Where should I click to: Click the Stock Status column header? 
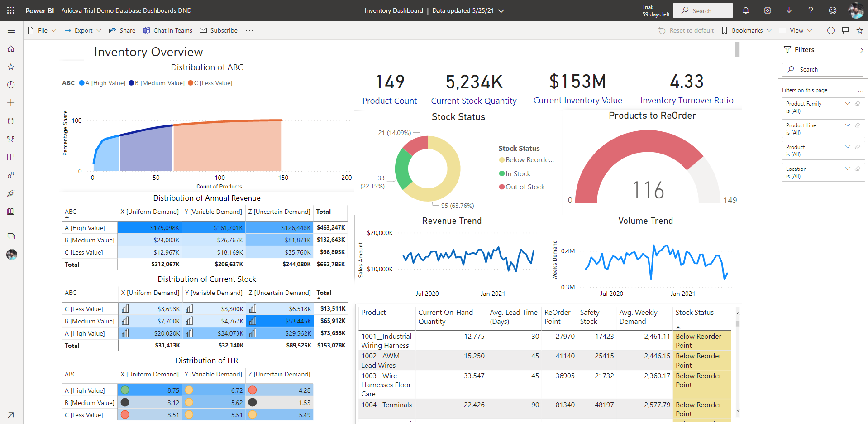[x=694, y=313]
